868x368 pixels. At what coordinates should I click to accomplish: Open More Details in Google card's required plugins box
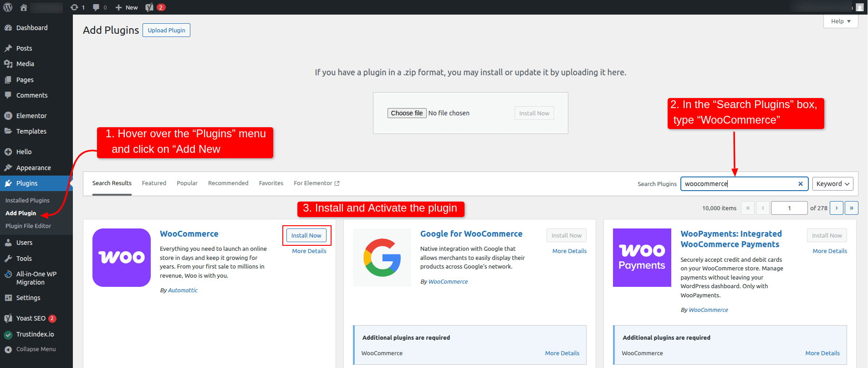point(562,353)
